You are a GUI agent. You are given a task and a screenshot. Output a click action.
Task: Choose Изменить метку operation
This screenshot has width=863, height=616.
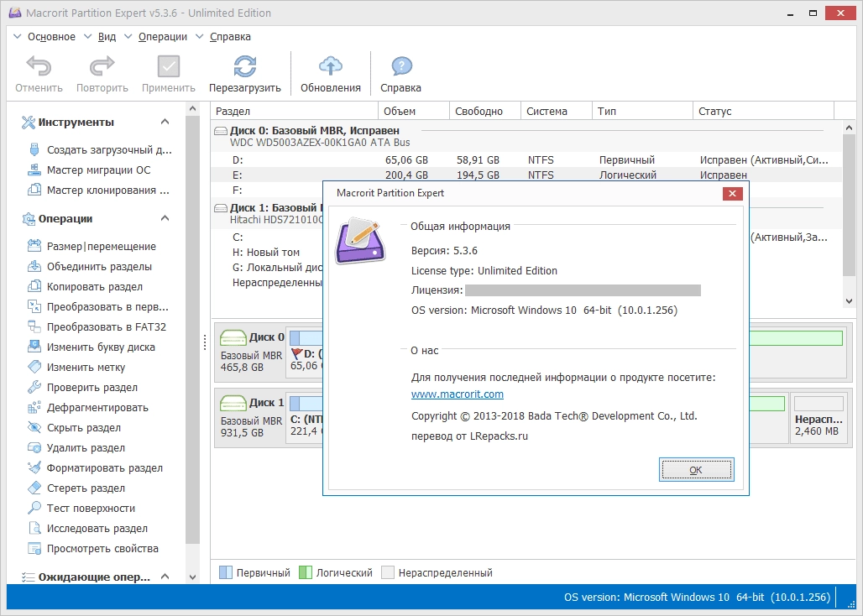tap(76, 368)
